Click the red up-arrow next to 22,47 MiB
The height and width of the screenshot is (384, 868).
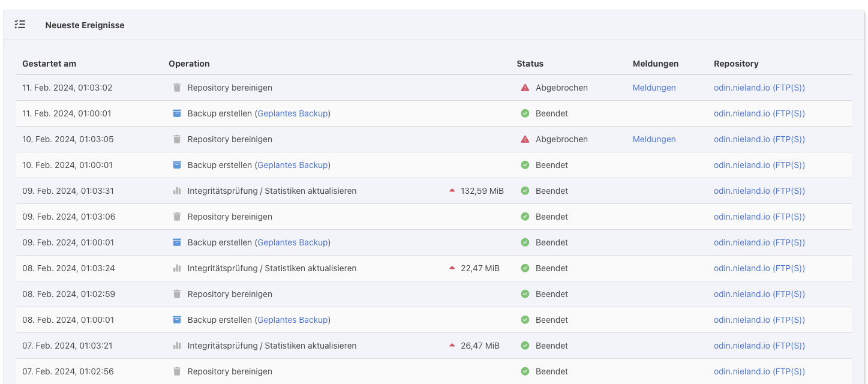tap(452, 268)
